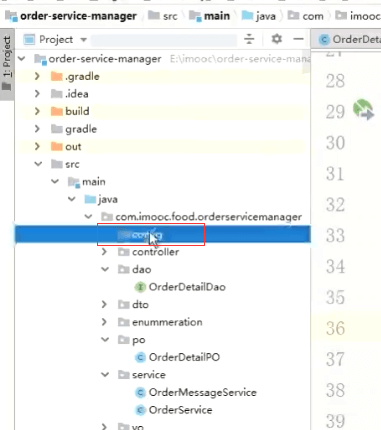Select the out folder icon
The width and height of the screenshot is (381, 430).
57,146
